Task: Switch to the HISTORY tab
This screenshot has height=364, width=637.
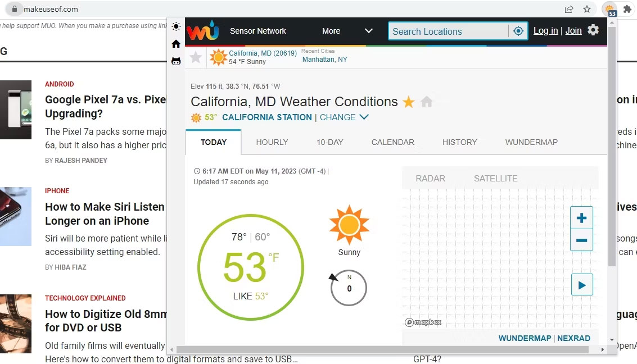Action: pos(459,142)
